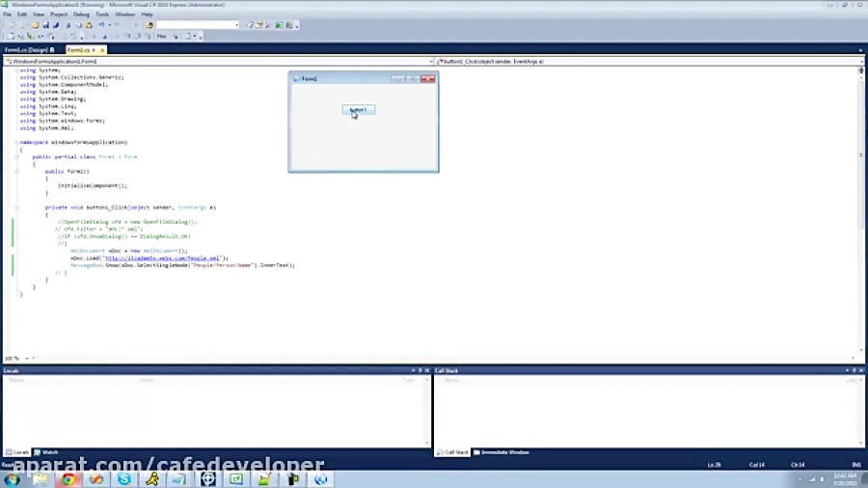Collapse the button1_Click method outline
The width and height of the screenshot is (868, 488).
pos(16,207)
